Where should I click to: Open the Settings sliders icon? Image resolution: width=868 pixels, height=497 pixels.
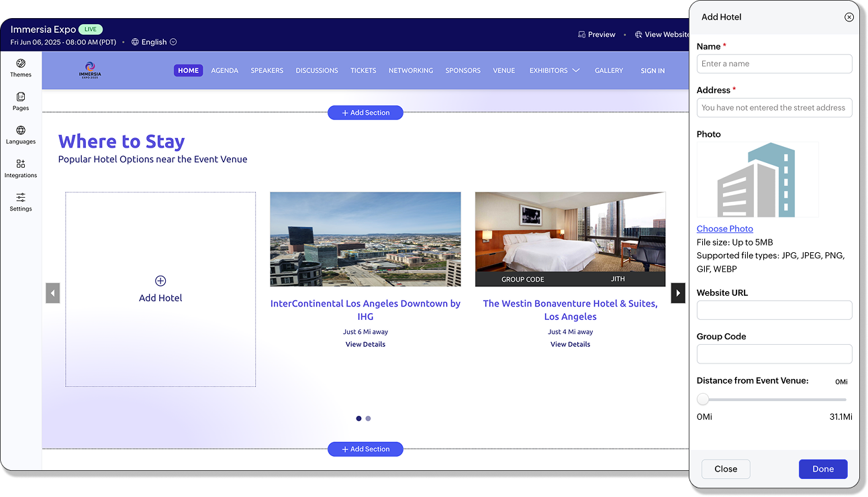pyautogui.click(x=21, y=198)
